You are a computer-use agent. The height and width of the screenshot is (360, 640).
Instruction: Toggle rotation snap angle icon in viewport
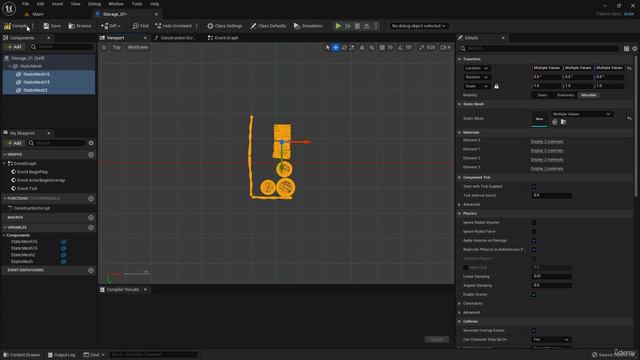point(400,47)
